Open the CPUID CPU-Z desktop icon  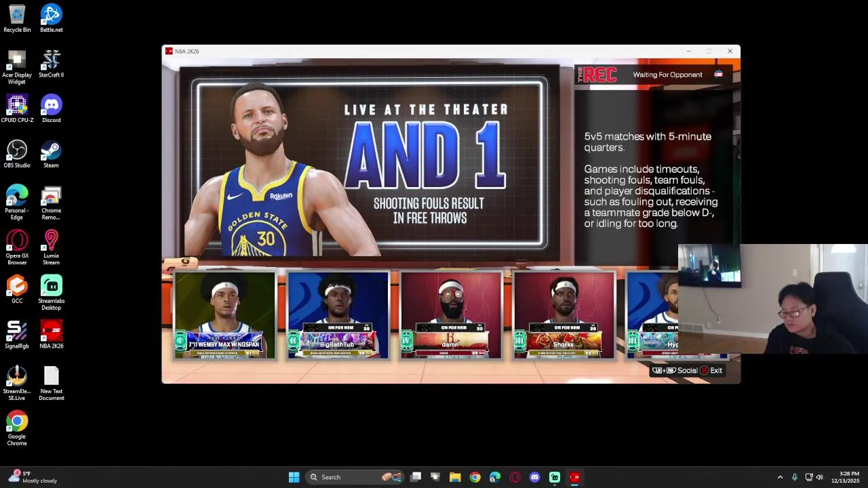click(17, 109)
